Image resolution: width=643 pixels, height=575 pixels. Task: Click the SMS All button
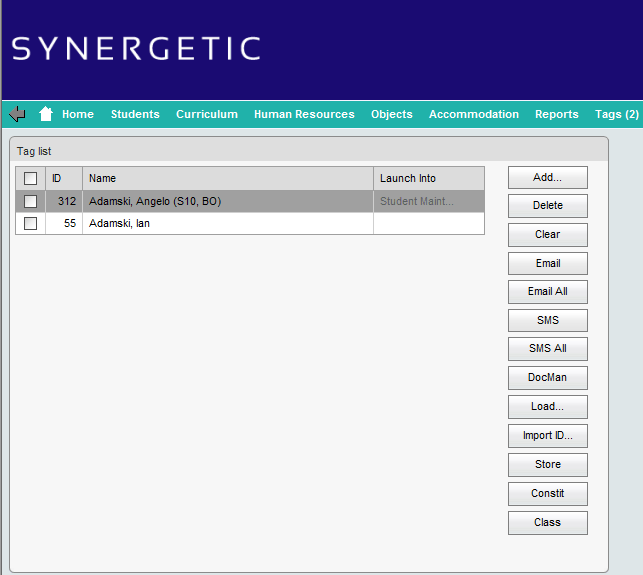pos(547,349)
